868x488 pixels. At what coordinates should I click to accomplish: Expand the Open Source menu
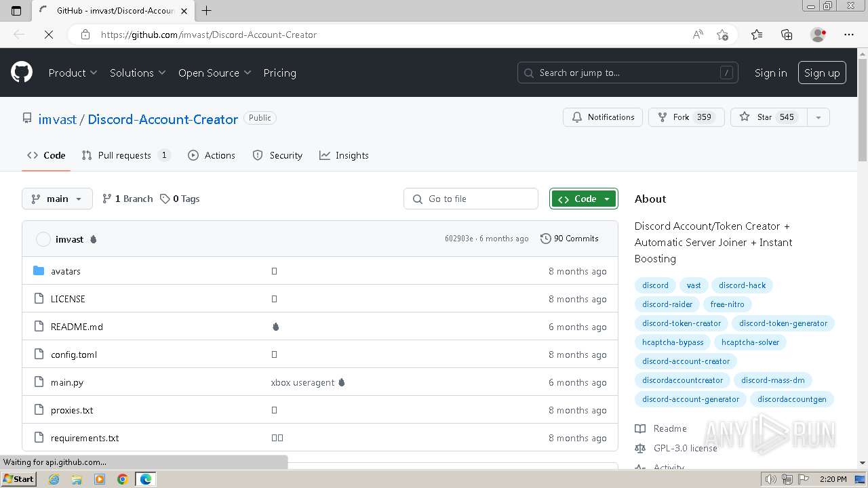coord(214,73)
